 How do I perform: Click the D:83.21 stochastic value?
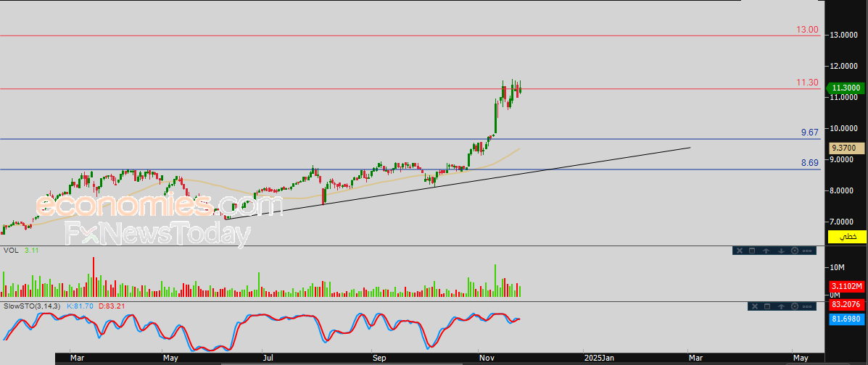tap(110, 306)
